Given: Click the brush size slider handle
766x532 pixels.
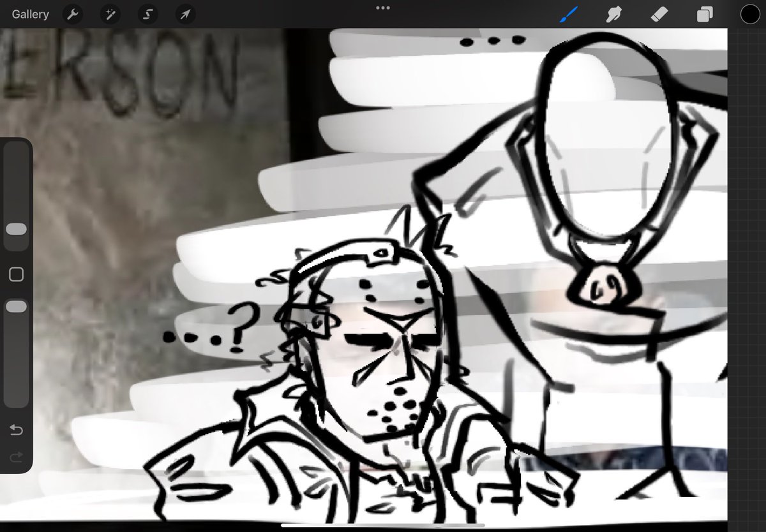Looking at the screenshot, I should pos(16,229).
